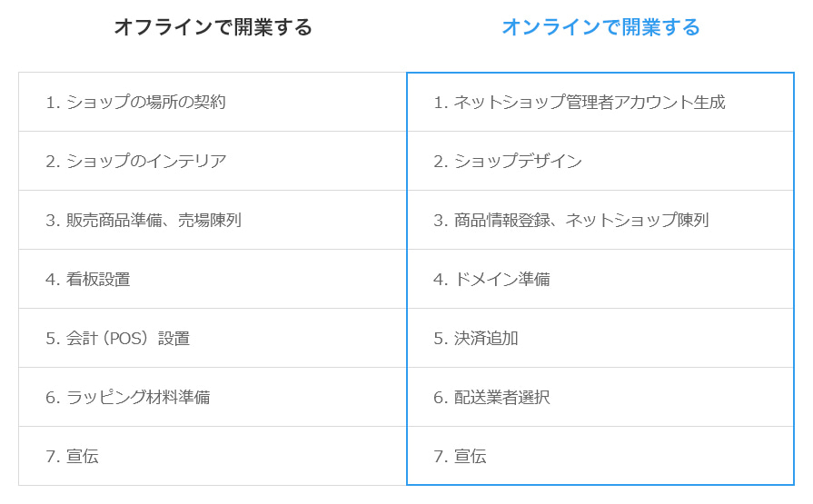The image size is (813, 504).
Task: Click number 5 beside 決済追加
Action: (439, 339)
